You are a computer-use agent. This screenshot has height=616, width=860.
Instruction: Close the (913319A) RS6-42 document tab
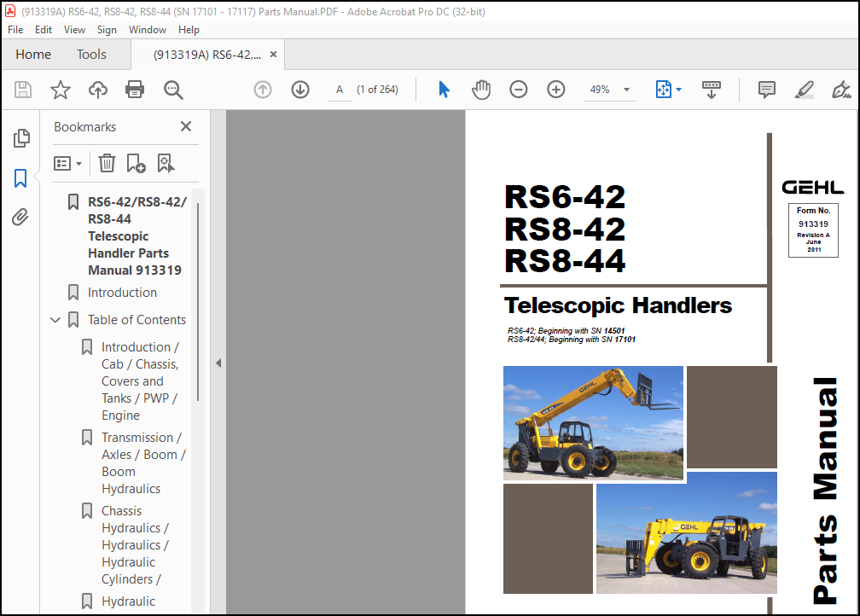click(273, 55)
